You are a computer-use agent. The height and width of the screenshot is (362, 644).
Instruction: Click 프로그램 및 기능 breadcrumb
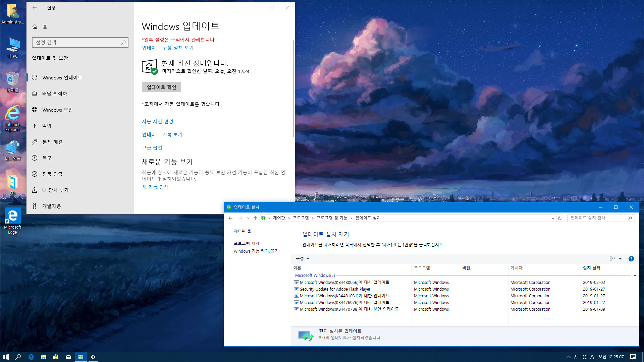pyautogui.click(x=332, y=218)
